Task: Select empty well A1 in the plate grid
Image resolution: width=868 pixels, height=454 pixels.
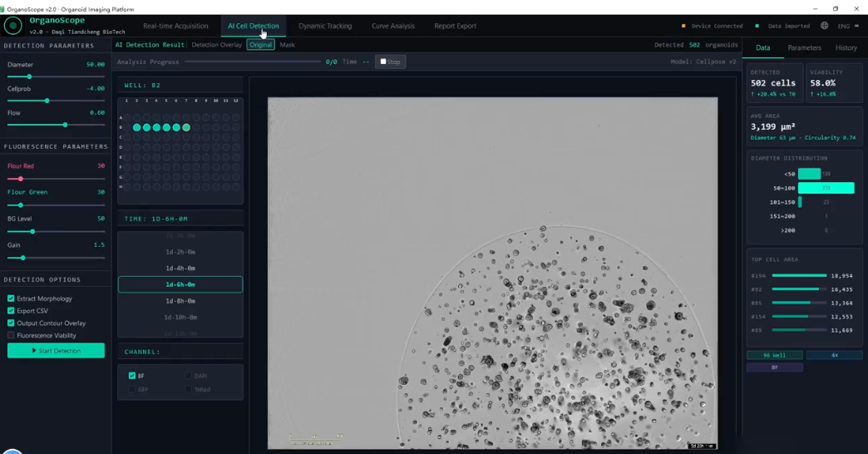Action: tap(126, 117)
